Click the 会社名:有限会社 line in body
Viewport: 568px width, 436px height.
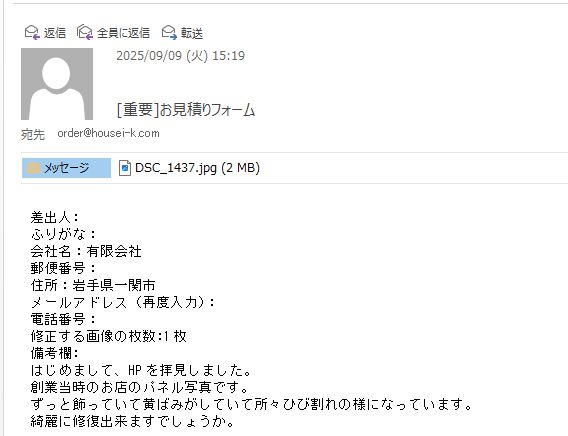tap(86, 251)
